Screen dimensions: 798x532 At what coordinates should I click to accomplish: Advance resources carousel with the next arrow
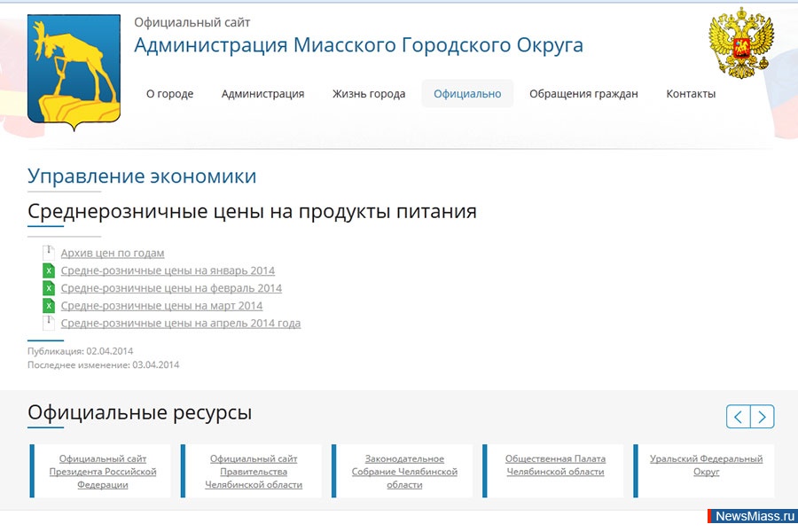click(763, 416)
